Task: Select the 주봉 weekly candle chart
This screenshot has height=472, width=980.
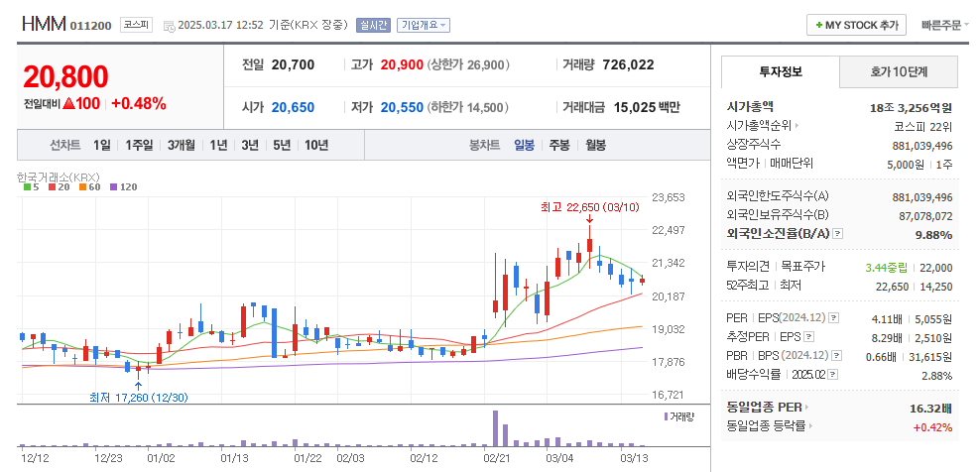Action: pos(559,146)
